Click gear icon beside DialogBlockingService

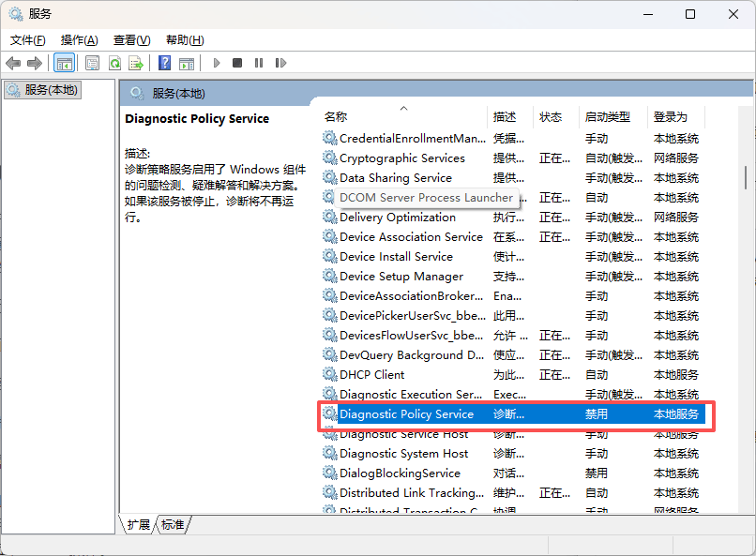pyautogui.click(x=330, y=473)
